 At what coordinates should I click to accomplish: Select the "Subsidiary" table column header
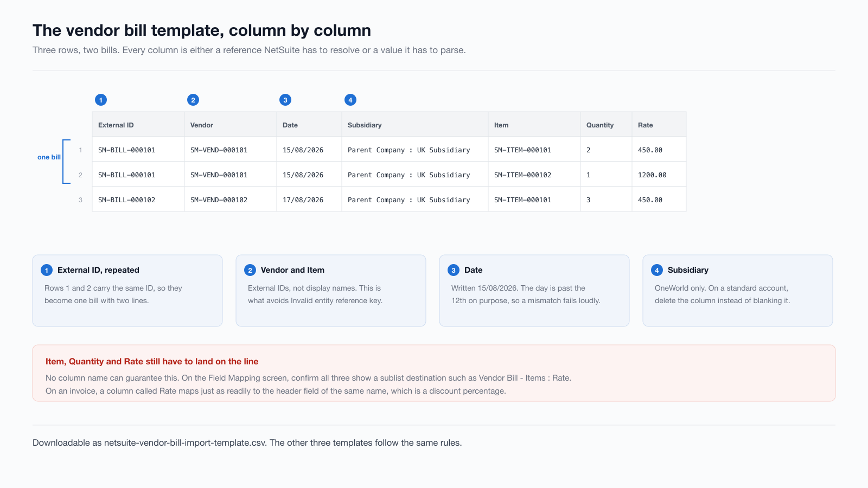coord(415,125)
